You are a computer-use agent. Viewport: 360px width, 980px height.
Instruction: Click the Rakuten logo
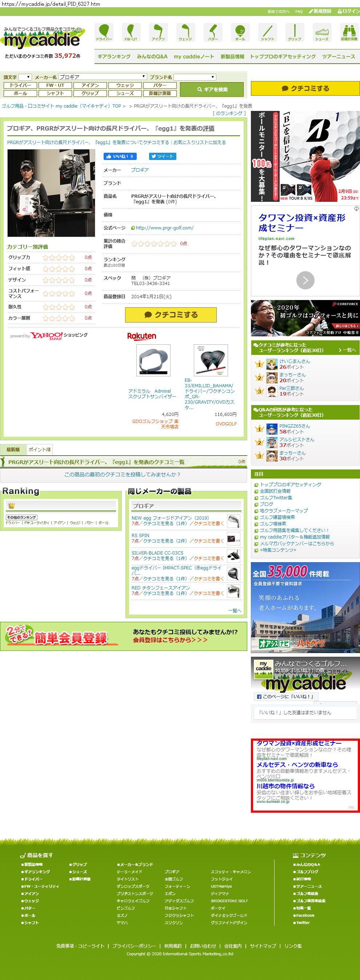(141, 336)
